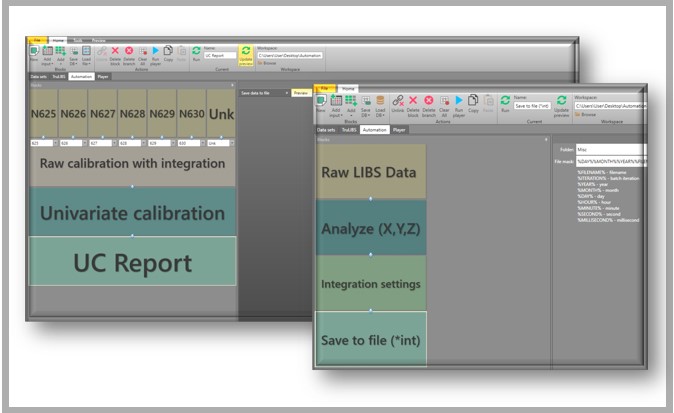Open dropdown under N627 block

point(114,143)
